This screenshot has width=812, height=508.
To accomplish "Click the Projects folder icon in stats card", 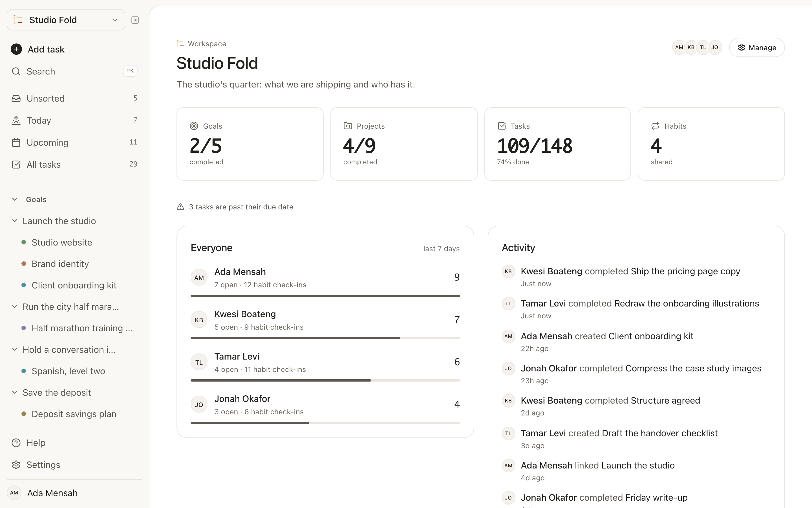I will (x=348, y=126).
